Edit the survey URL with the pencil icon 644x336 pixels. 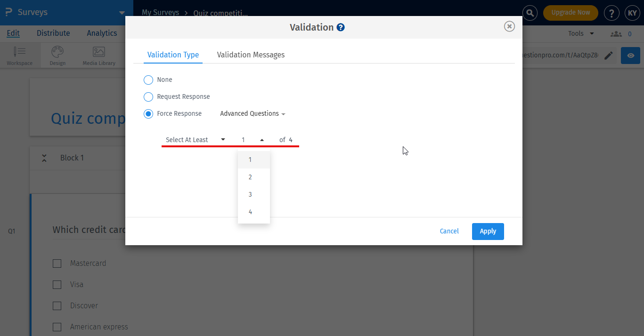[608, 55]
